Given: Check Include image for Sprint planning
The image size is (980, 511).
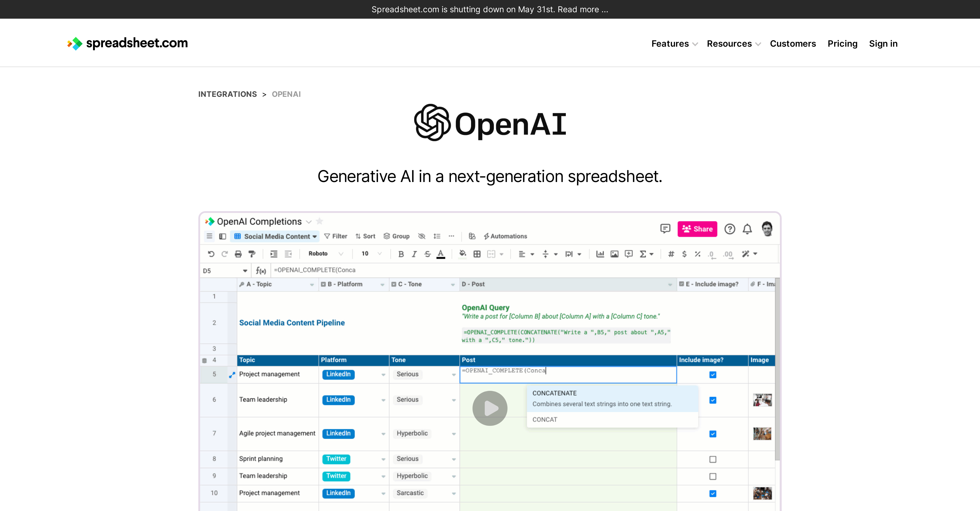Looking at the screenshot, I should (713, 460).
